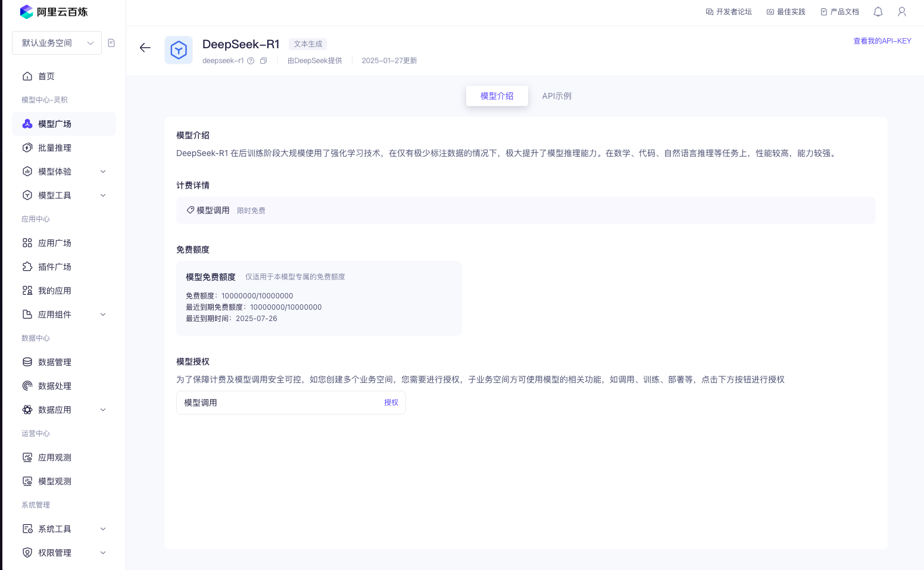This screenshot has height=570, width=924.
Task: Go back using the left arrow
Action: [x=145, y=48]
